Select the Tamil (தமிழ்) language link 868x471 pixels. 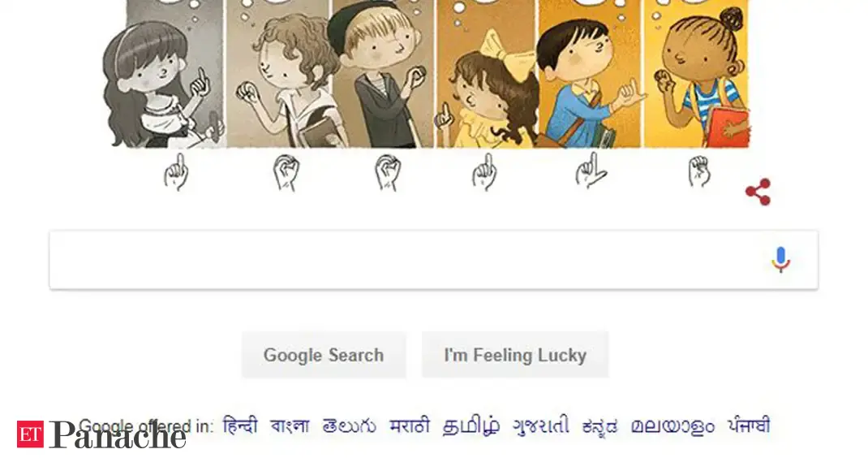(x=471, y=426)
